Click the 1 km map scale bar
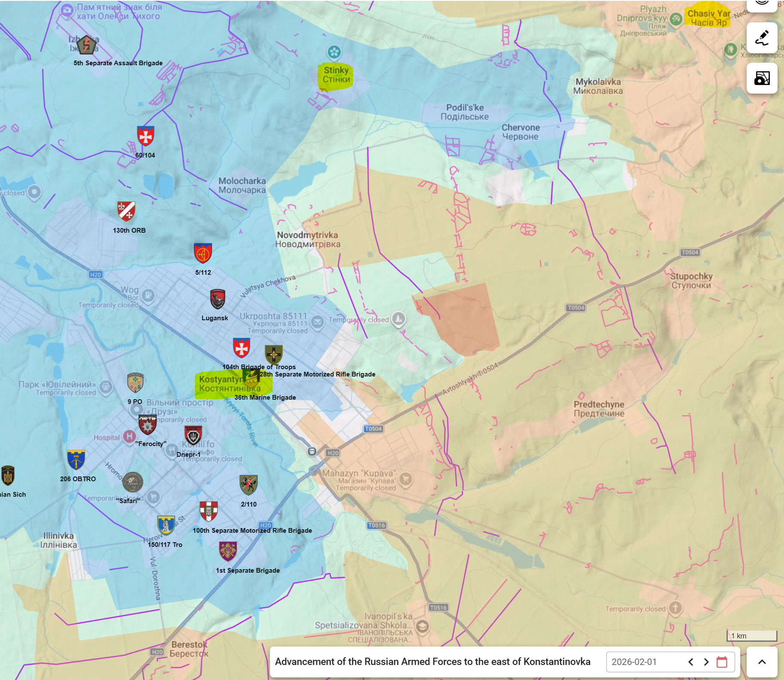Image resolution: width=784 pixels, height=680 pixels. pyautogui.click(x=752, y=636)
